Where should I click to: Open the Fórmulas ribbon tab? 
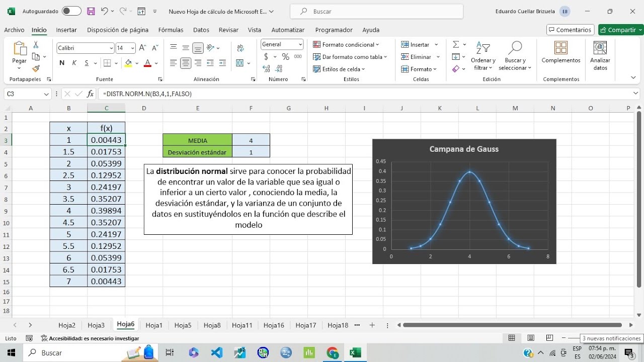tap(171, 30)
